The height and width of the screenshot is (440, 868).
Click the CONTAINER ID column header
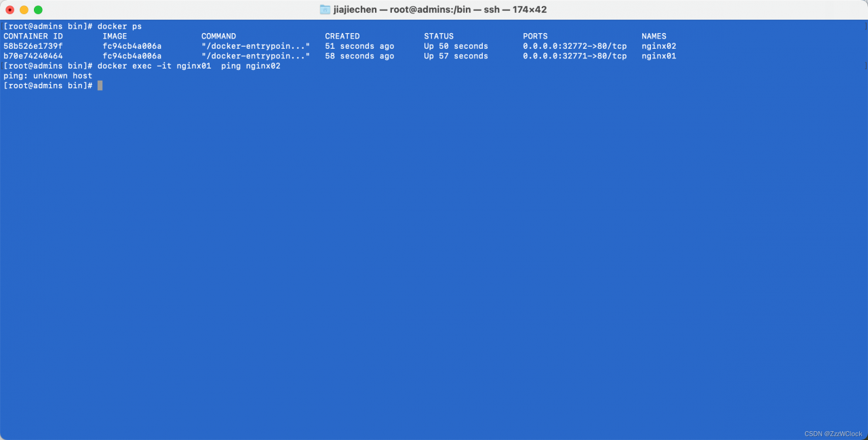click(33, 37)
